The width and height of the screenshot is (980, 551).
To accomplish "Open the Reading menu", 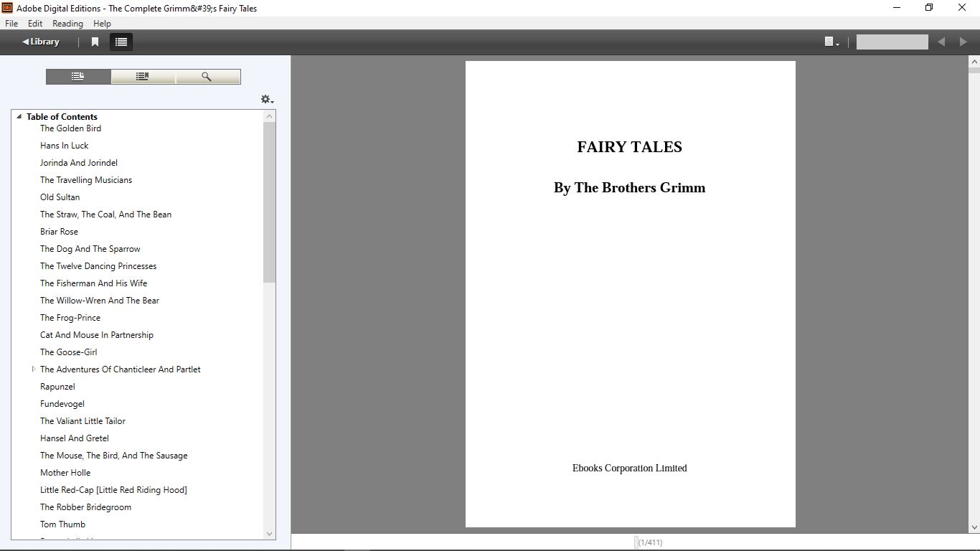I will coord(67,24).
